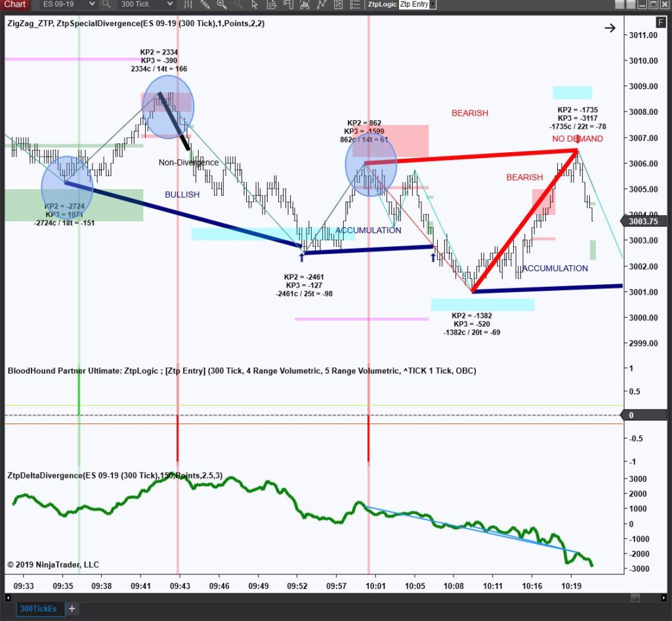Open the Strategies framed-chart icon
Viewport: 672px width, 621px height.
pyautogui.click(x=339, y=5)
